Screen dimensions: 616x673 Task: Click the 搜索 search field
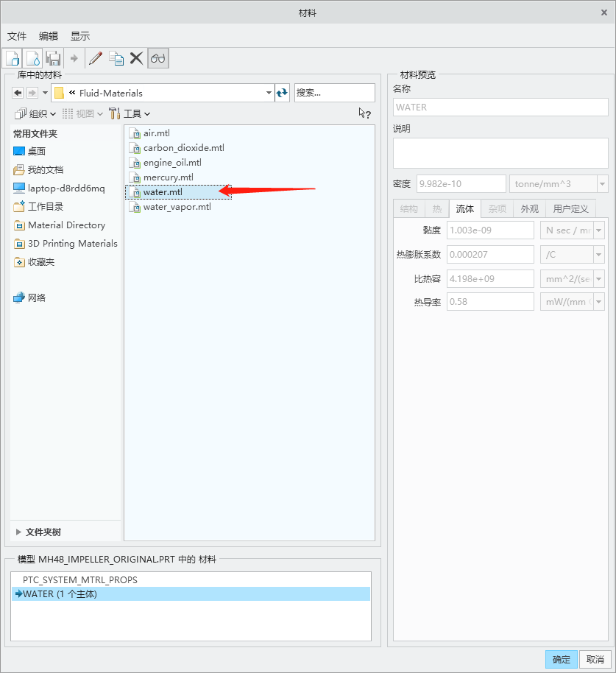(x=334, y=93)
